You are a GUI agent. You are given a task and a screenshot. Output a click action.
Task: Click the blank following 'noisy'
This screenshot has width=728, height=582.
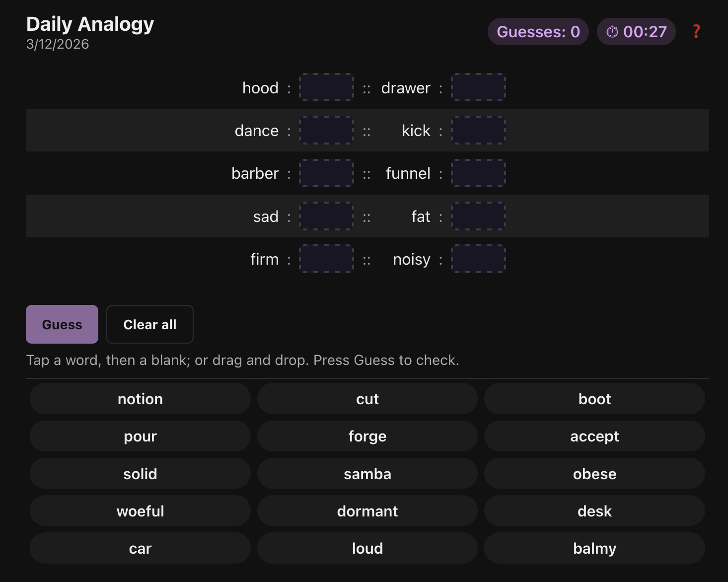pos(478,259)
